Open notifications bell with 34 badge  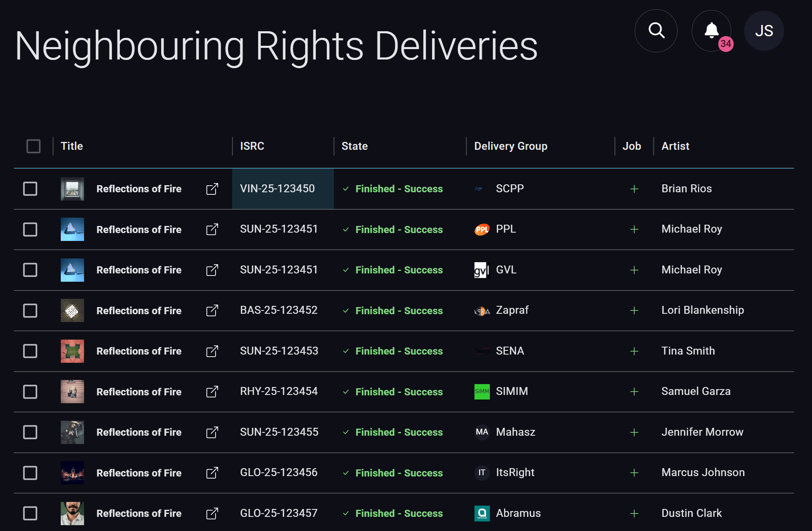tap(712, 31)
